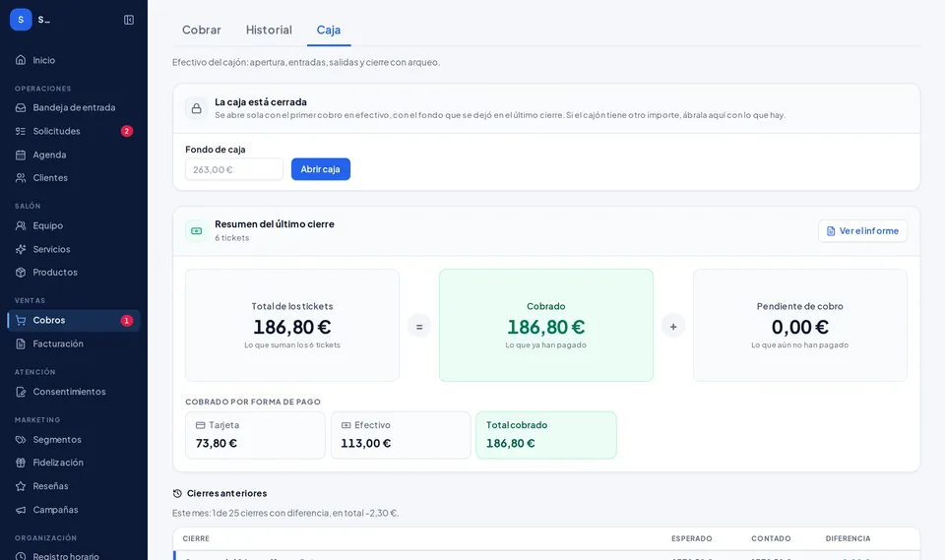Click the Registro horario clock icon
The height and width of the screenshot is (560, 945).
21,556
